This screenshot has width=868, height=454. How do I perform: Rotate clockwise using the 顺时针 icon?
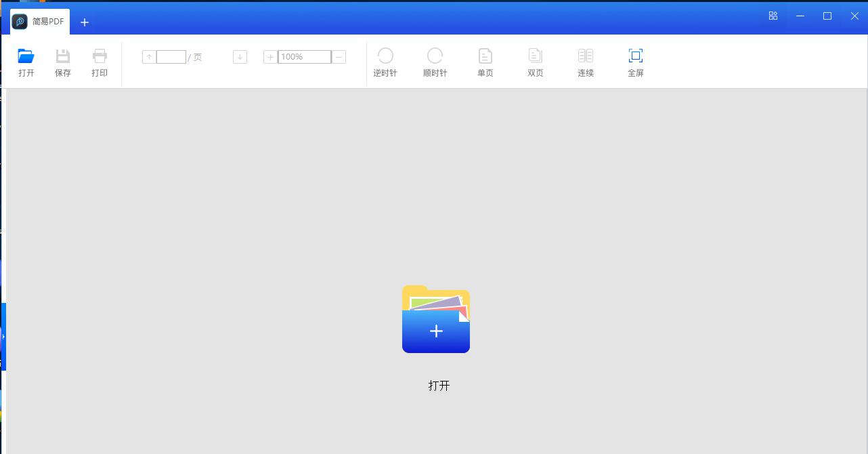(435, 62)
